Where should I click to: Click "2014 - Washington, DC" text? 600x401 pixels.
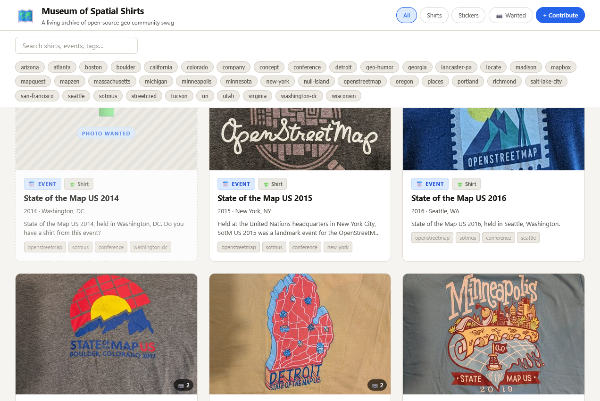click(54, 211)
